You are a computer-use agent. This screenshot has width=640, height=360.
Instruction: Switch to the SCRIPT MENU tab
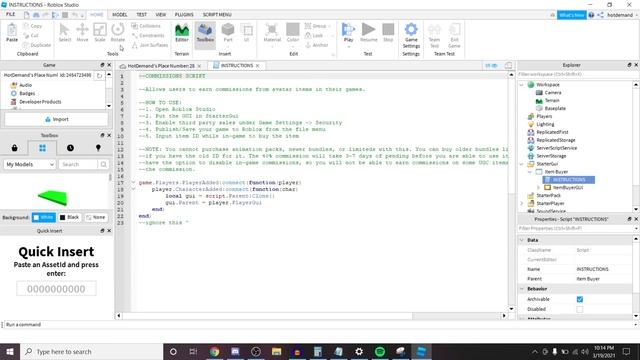pos(217,15)
